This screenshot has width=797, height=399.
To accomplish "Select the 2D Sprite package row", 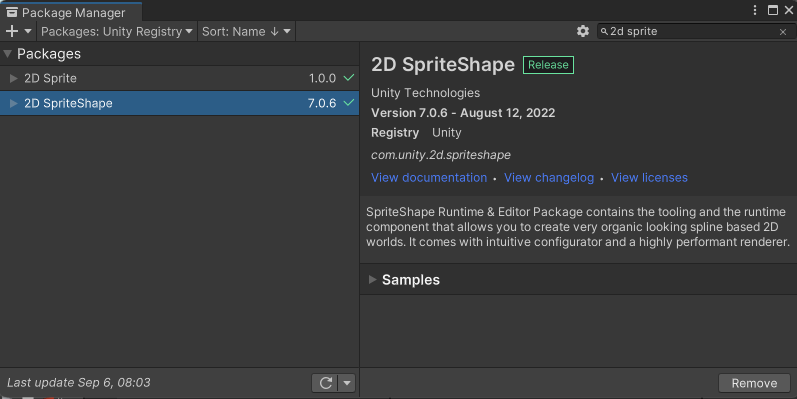I will (x=179, y=78).
